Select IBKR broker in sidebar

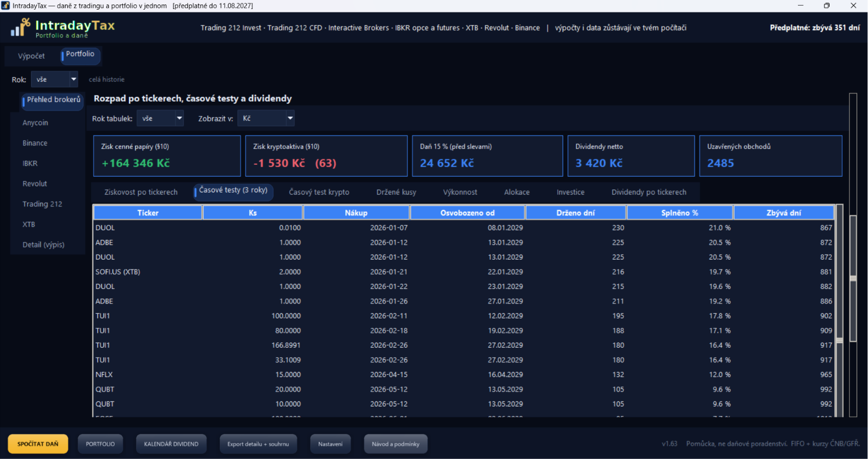(30, 163)
